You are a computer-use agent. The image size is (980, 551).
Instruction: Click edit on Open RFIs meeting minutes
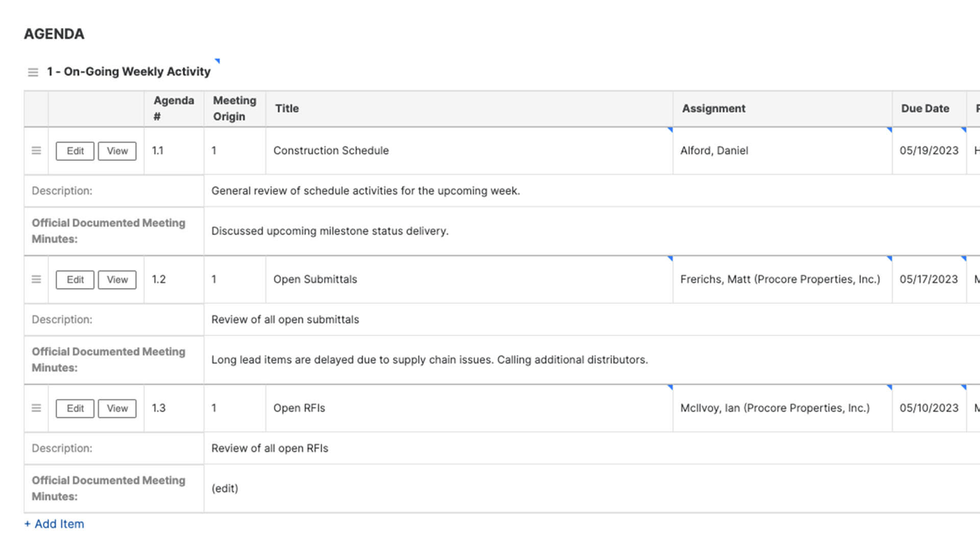[x=225, y=488]
